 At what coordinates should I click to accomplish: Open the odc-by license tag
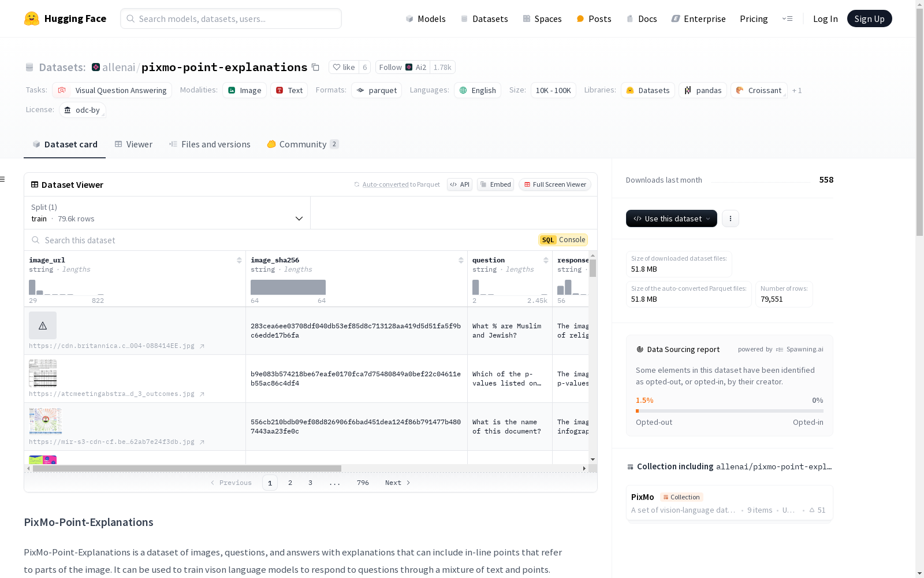pyautogui.click(x=83, y=110)
